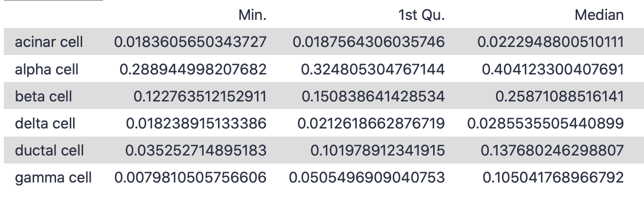Image resolution: width=644 pixels, height=201 pixels.
Task: Click alpha cell Min. value 0.288944998207682
Action: click(193, 69)
